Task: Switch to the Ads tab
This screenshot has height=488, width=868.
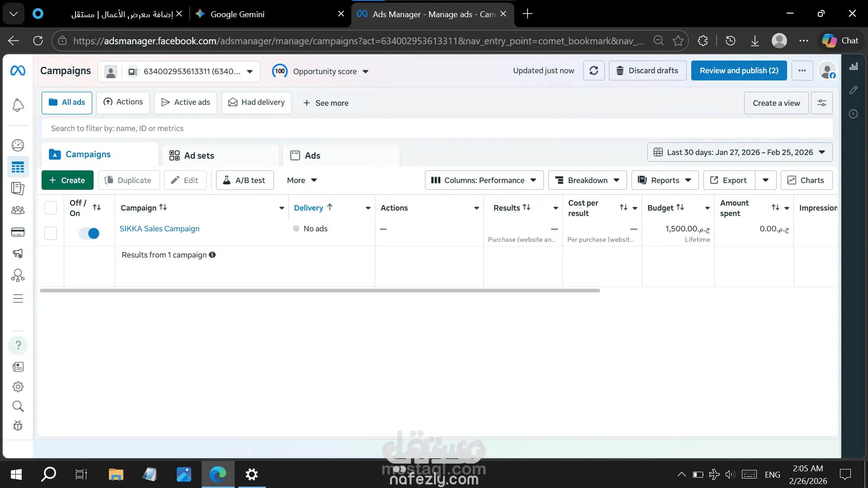Action: (312, 155)
